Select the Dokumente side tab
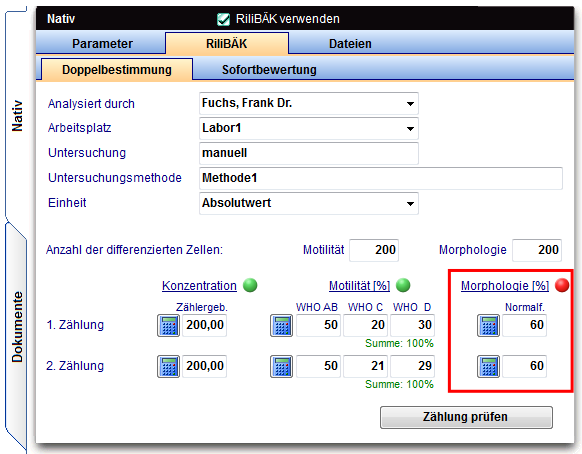Viewport: 582px width, 454px height. pos(17,327)
